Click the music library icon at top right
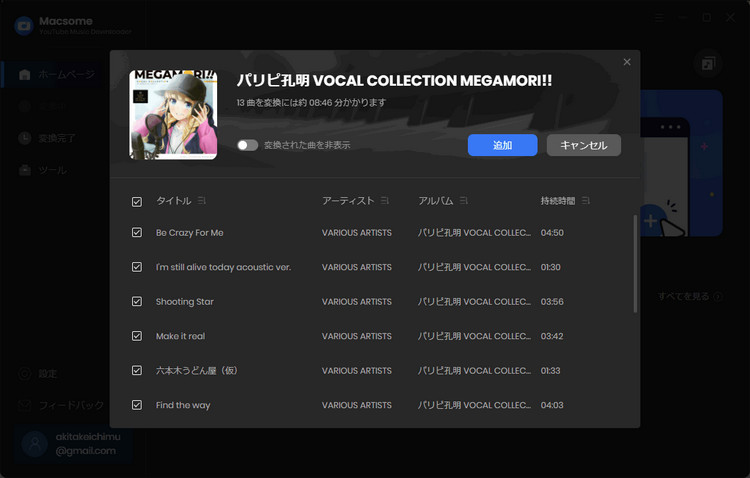This screenshot has width=750, height=478. pyautogui.click(x=708, y=63)
